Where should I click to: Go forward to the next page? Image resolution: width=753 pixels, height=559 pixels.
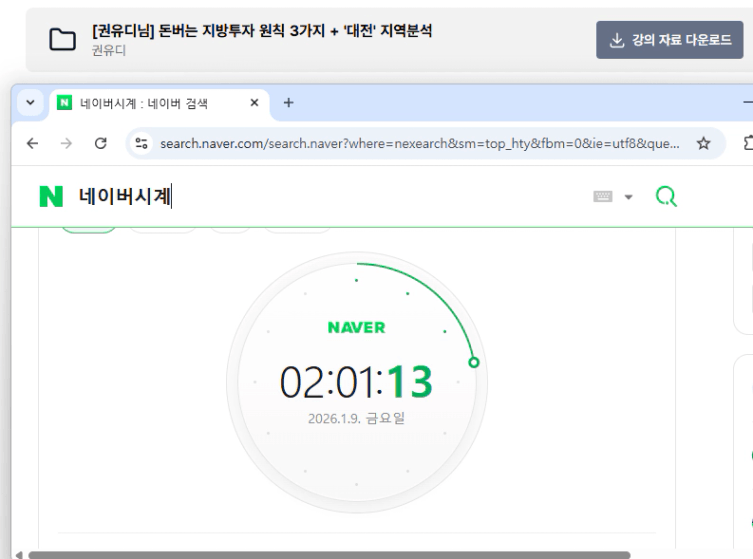click(66, 143)
